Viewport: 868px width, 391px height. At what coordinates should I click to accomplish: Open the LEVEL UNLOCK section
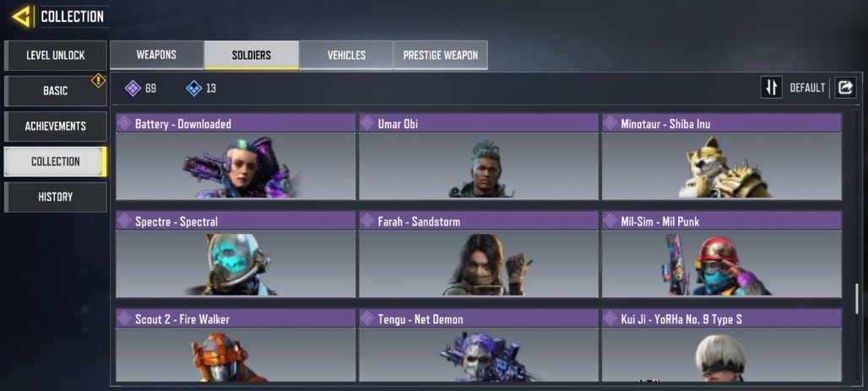56,56
